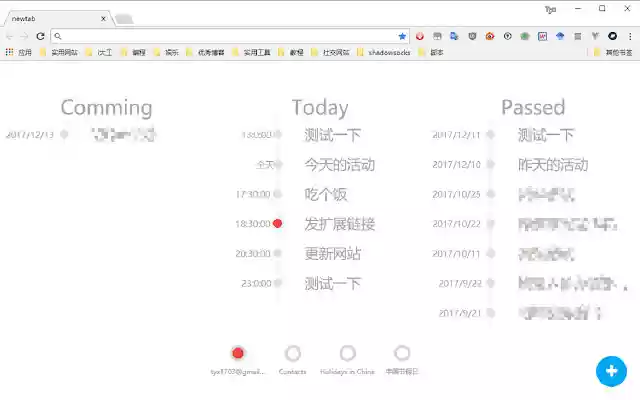Click the search magnifier in address bar
The height and width of the screenshot is (400, 640).
pos(58,36)
